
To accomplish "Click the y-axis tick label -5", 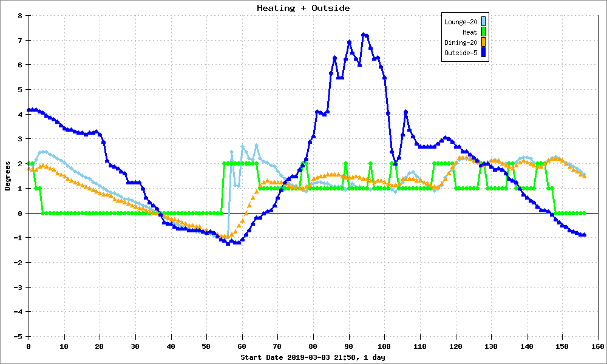I will [x=18, y=337].
